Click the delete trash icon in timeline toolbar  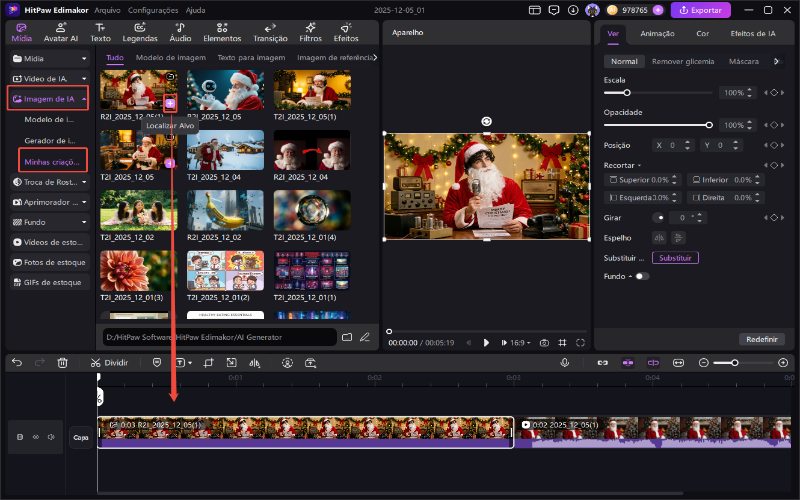click(63, 362)
